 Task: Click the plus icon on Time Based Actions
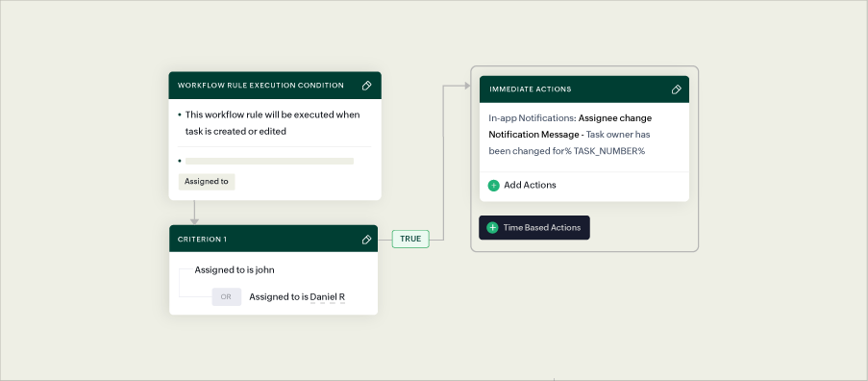(492, 228)
